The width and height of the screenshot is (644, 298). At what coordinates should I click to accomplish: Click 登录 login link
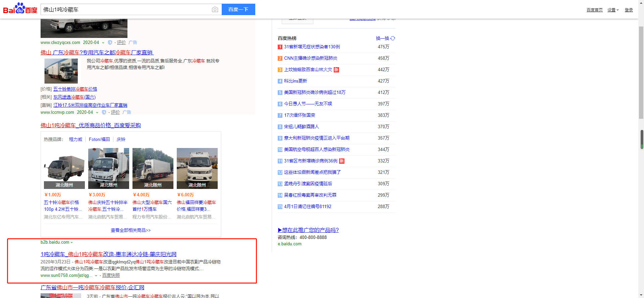629,10
